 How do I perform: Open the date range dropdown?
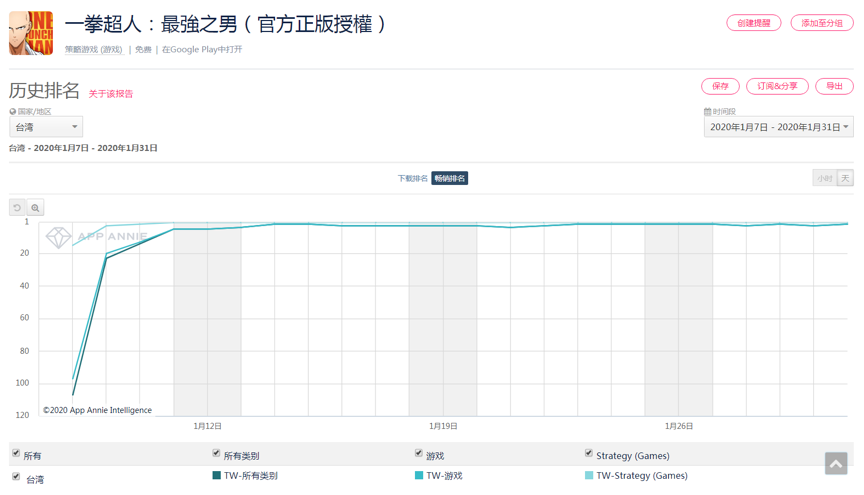[778, 127]
